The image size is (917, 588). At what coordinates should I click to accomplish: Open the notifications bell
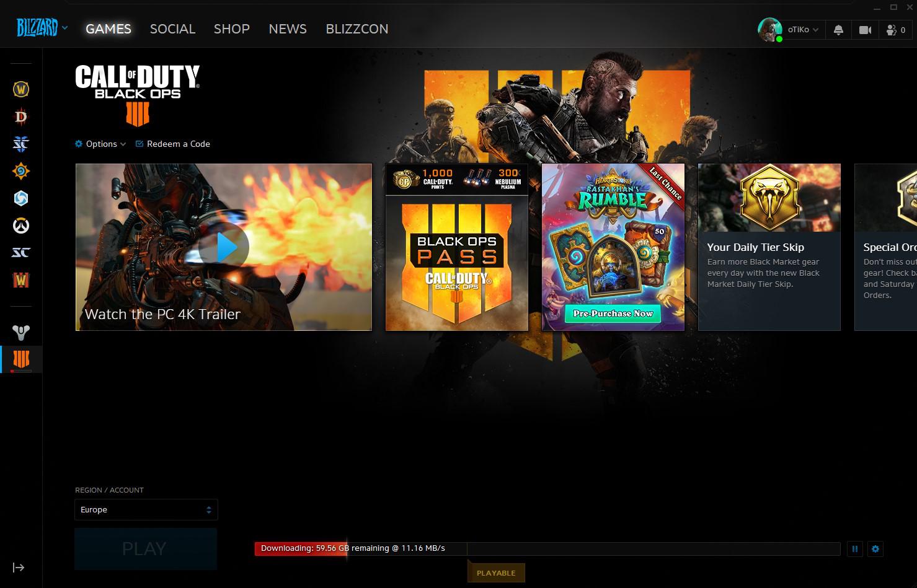838,30
